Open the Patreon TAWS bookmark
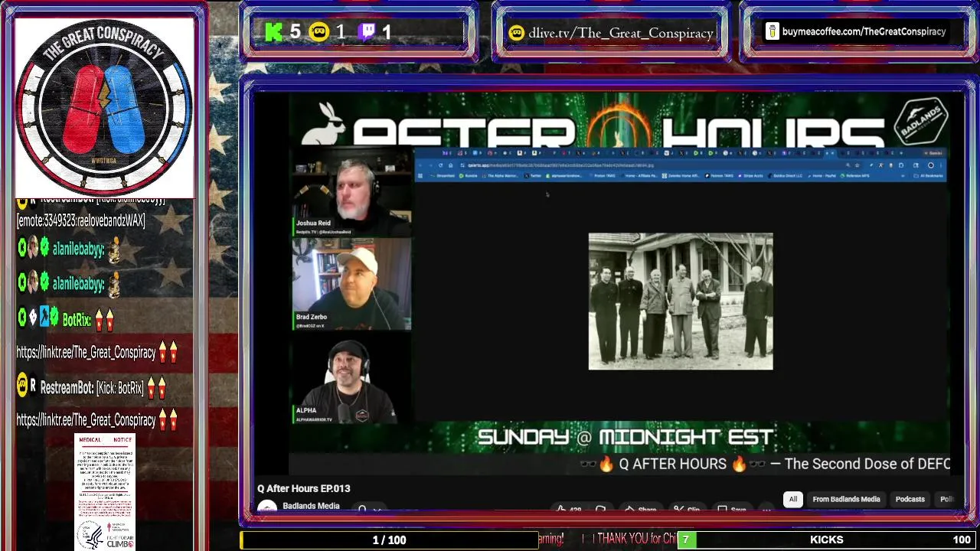Viewport: 980px width, 551px height. (719, 175)
